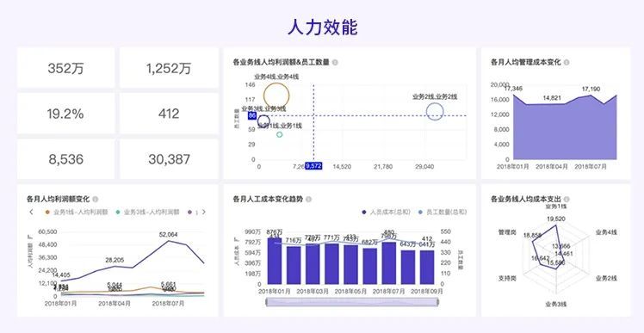The width and height of the screenshot is (644, 333).
Task: Click the 管理岗 radar axis label
Action: click(507, 232)
